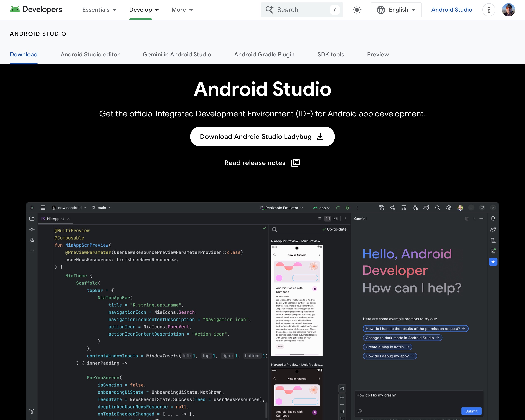Click Download Android Studio Ladybug button
Image resolution: width=525 pixels, height=420 pixels.
[256, 137]
